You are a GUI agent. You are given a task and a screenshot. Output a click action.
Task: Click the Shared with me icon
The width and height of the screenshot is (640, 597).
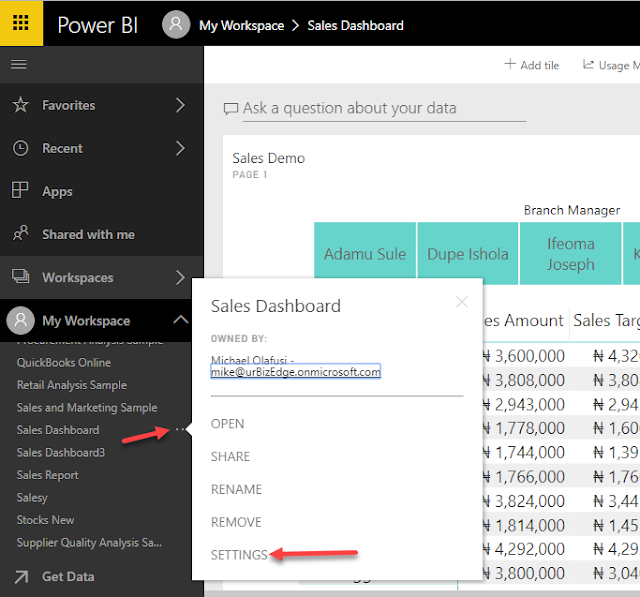click(20, 234)
